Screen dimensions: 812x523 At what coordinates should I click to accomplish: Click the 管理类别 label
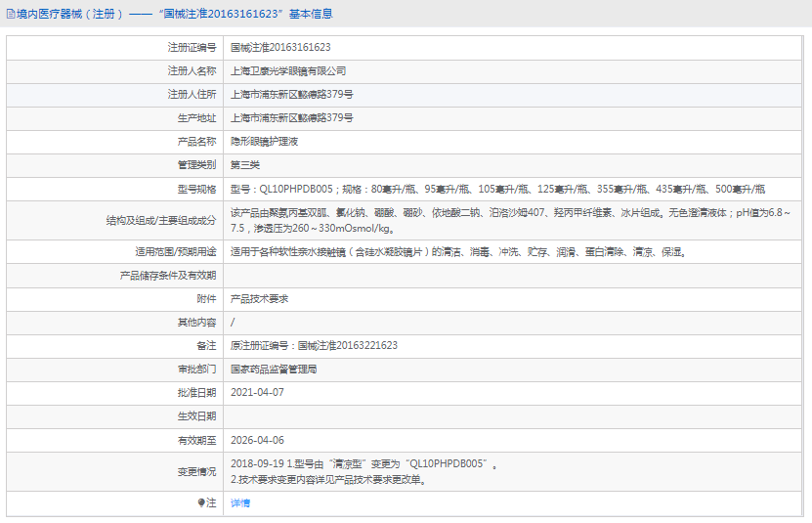pyautogui.click(x=196, y=165)
